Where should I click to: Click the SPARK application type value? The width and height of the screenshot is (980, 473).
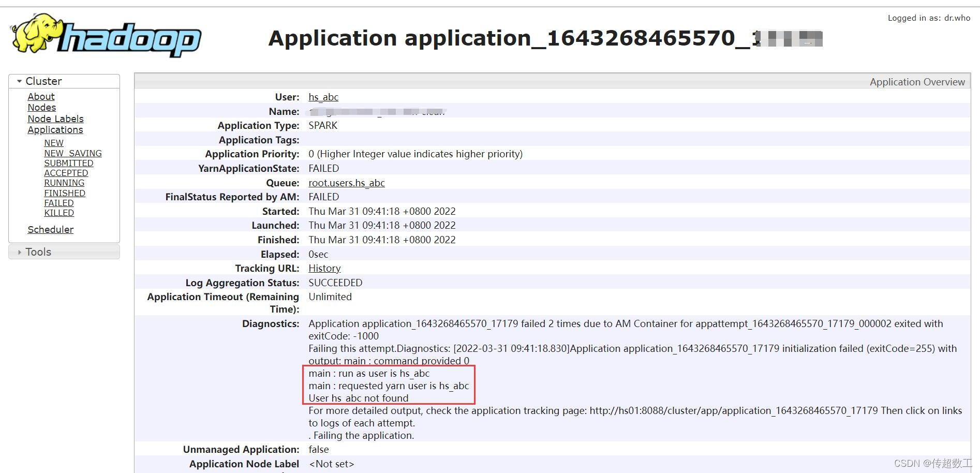[x=323, y=126]
